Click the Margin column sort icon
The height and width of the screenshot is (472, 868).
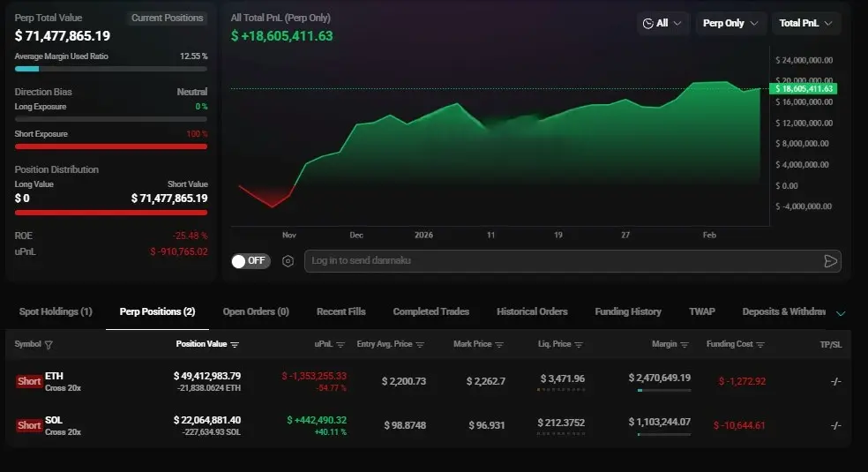(x=685, y=345)
